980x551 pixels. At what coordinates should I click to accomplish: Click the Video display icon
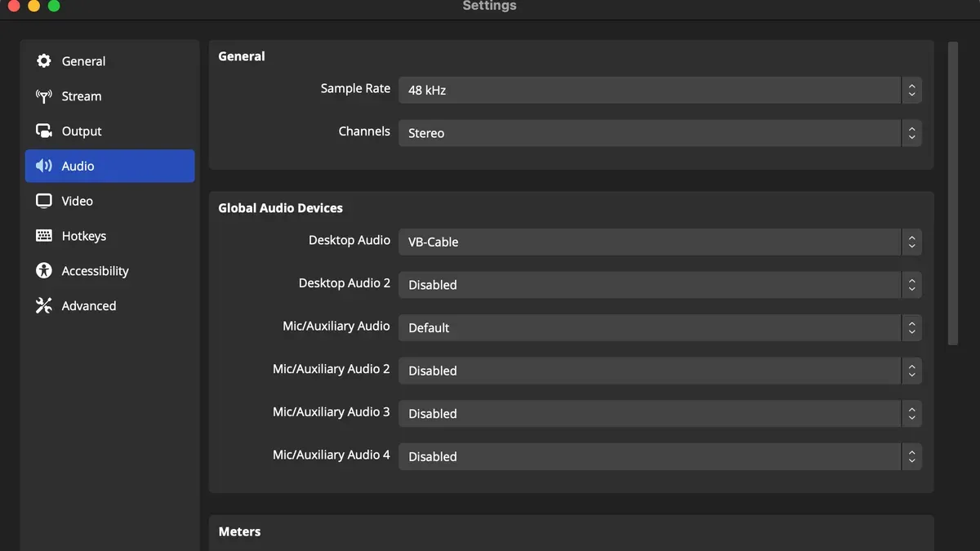coord(44,201)
